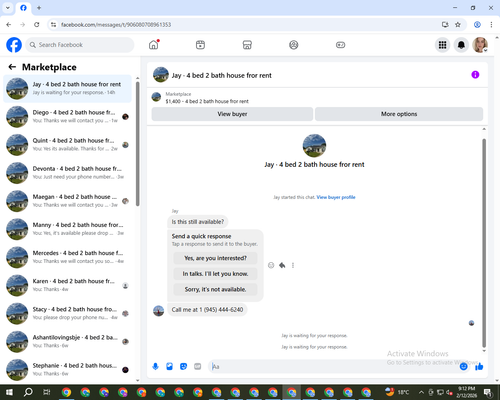Open Manny's conversation
Viewport: 500px width, 400px height.
67,229
